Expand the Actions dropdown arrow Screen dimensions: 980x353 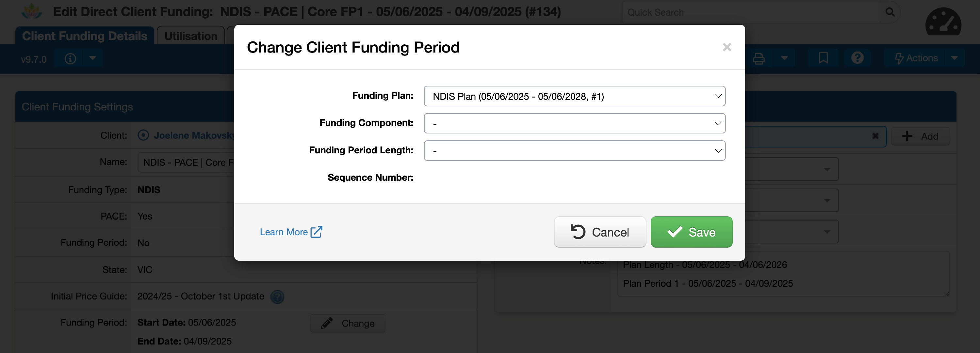(x=954, y=58)
